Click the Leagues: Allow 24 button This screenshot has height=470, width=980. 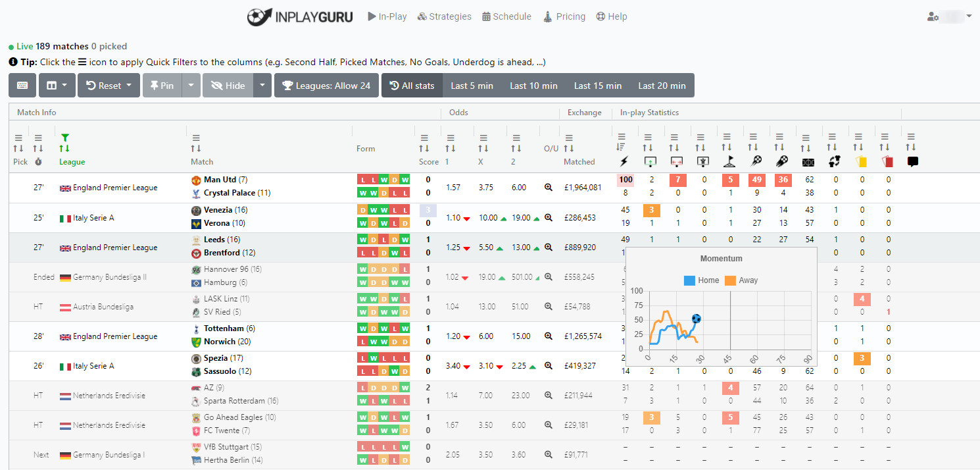coord(326,86)
